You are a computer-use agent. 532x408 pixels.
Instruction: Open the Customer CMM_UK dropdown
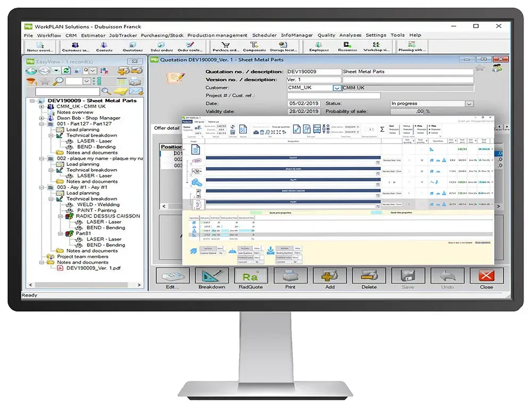click(x=337, y=88)
